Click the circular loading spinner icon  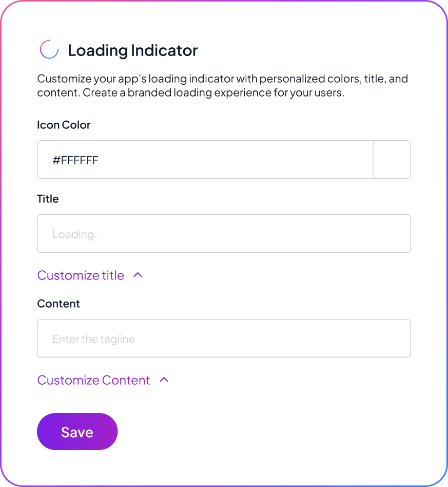tap(49, 50)
